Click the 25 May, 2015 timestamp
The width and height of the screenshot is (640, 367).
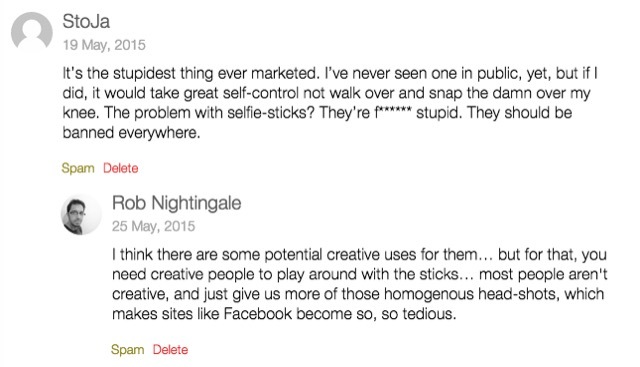tap(153, 226)
